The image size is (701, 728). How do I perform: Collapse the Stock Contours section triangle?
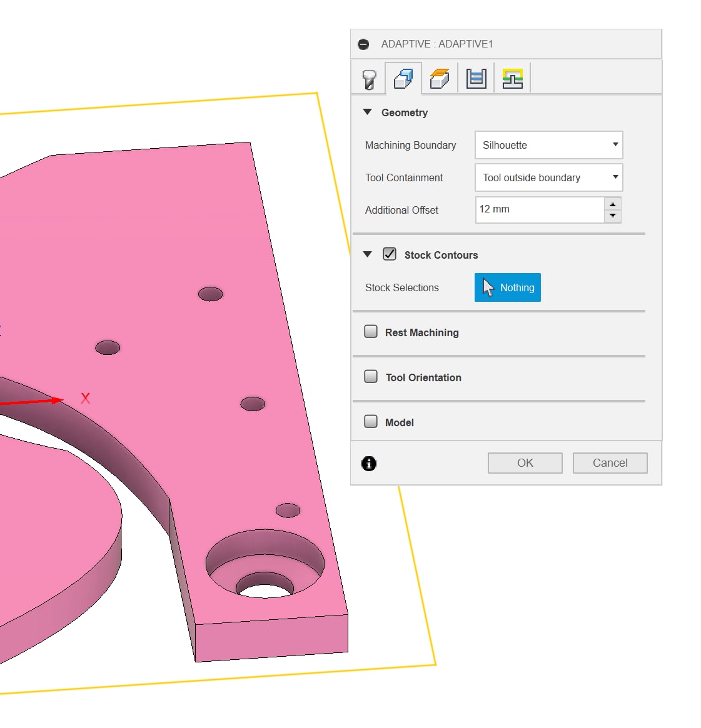tap(368, 254)
